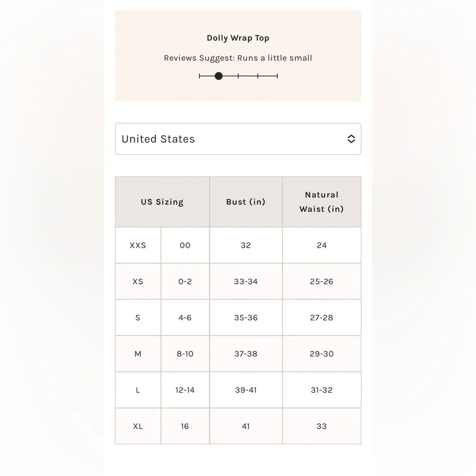This screenshot has width=476, height=476.
Task: Click the XS size cell
Action: (138, 281)
